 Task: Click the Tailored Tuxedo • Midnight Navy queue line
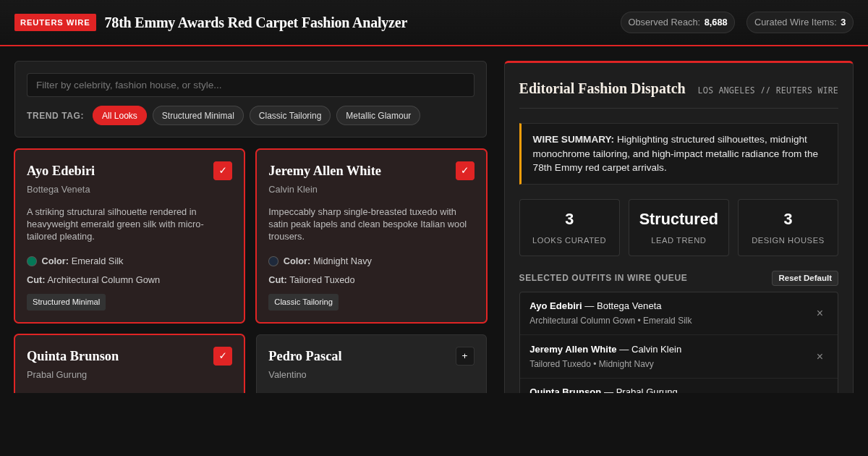click(x=592, y=364)
